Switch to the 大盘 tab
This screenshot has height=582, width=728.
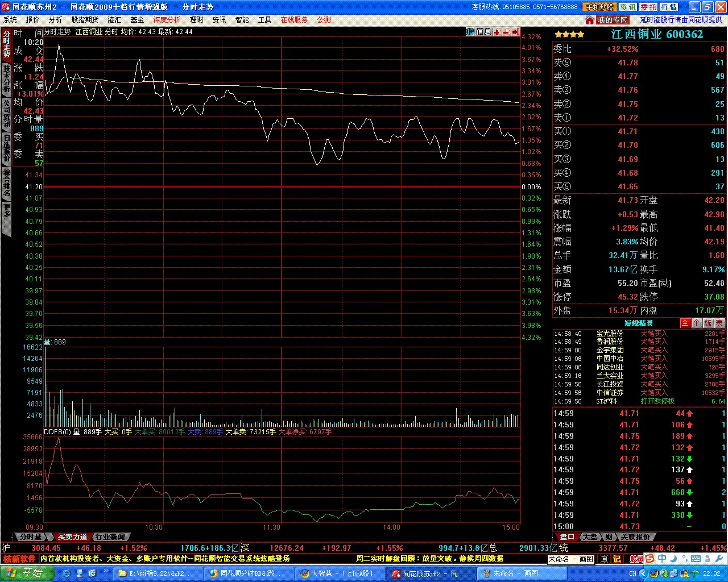tap(590, 537)
